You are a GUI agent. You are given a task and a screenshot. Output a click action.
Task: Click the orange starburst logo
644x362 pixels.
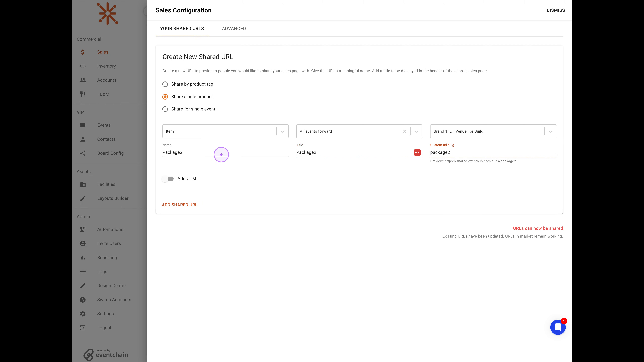point(108,13)
